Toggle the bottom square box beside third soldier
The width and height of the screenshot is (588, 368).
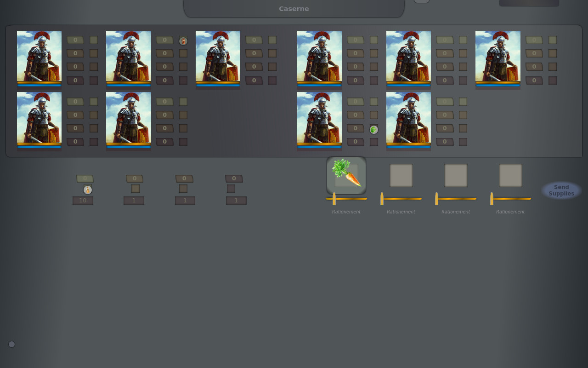pyautogui.click(x=272, y=80)
